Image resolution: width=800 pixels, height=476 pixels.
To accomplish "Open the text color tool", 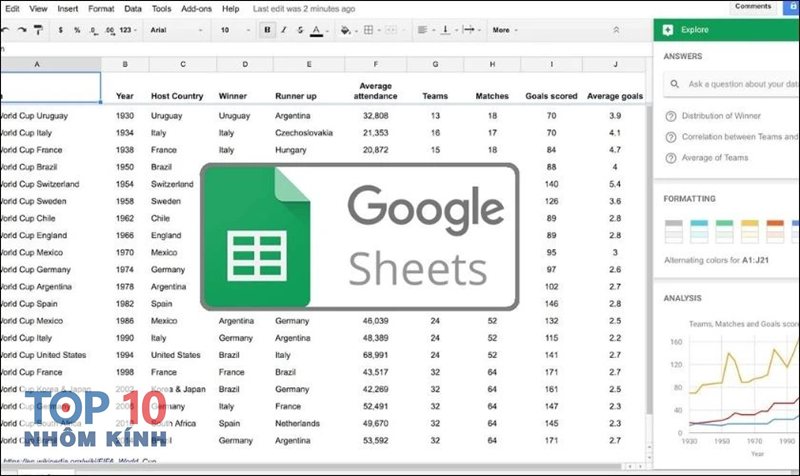I will point(316,31).
